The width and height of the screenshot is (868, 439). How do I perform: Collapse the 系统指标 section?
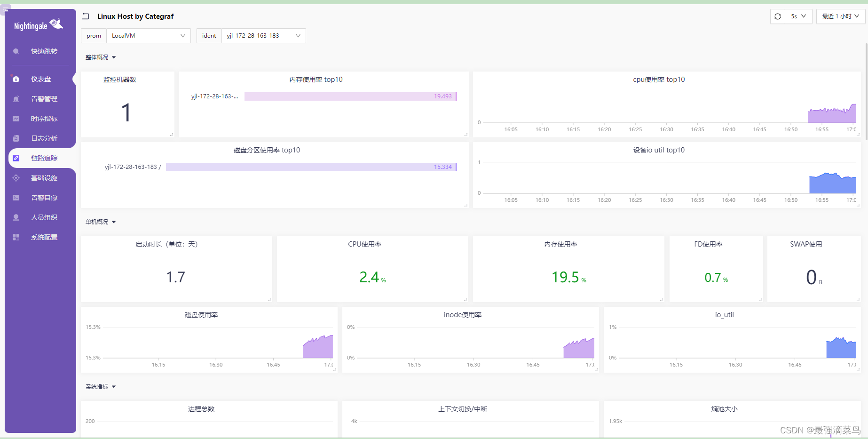[100, 387]
